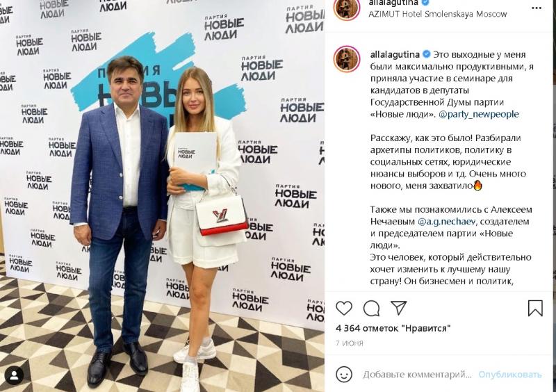Follow the @party_newpeople mention link
This screenshot has height=392, width=556.
pos(478,114)
